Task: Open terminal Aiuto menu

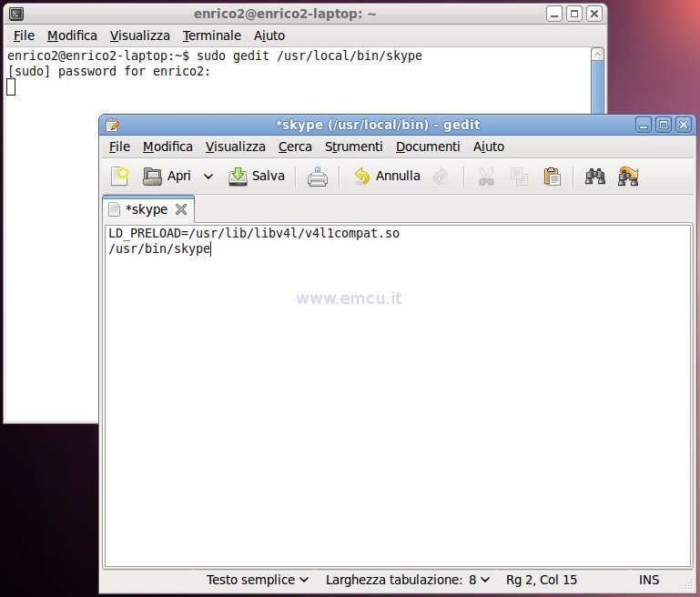Action: click(x=269, y=35)
